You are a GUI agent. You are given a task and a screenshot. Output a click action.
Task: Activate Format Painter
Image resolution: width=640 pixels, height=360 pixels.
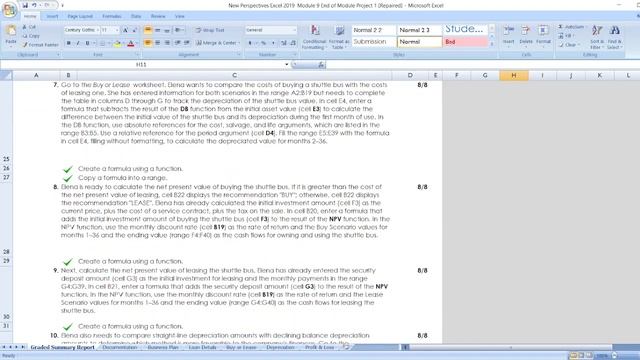tap(40, 45)
